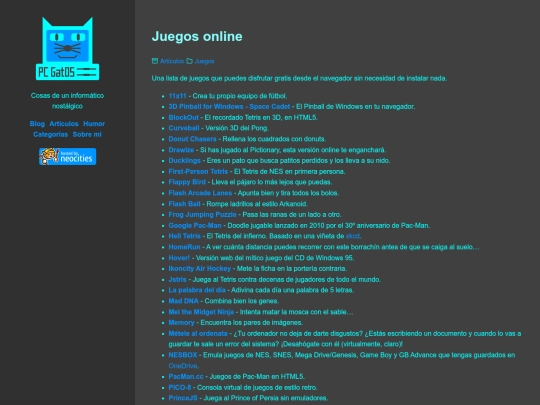Play Ikoncity Air Hockey
Viewport: 540px width, 405px height.
pyautogui.click(x=200, y=269)
